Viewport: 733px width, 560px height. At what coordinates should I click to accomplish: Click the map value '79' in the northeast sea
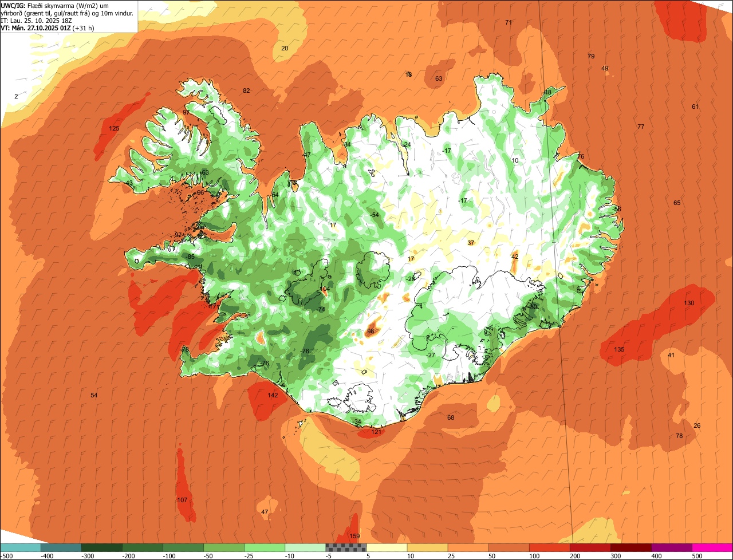click(591, 56)
